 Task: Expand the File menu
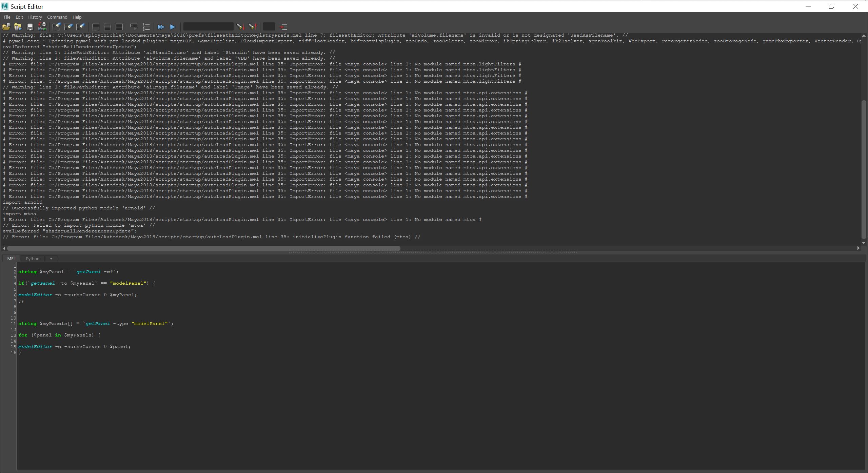click(x=7, y=17)
